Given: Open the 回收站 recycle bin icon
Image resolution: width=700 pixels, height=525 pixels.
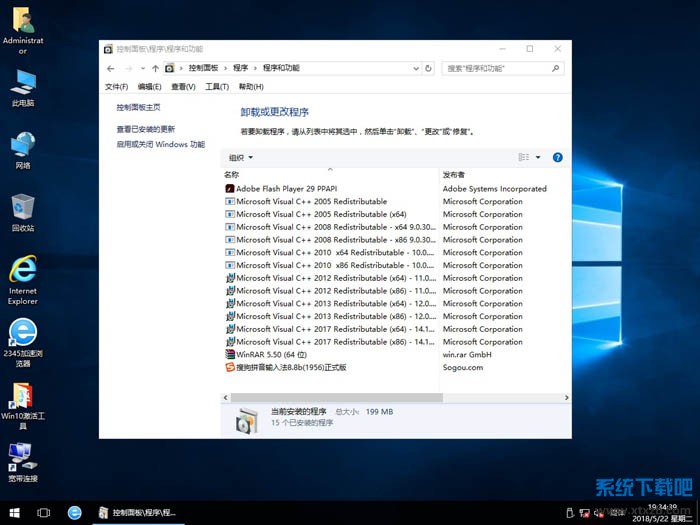Looking at the screenshot, I should (x=23, y=213).
